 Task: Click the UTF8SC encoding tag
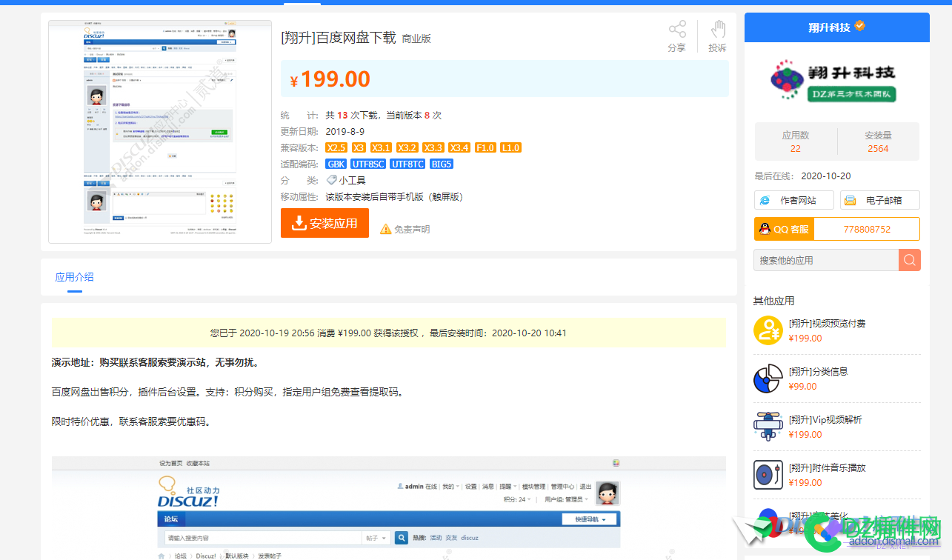(x=368, y=164)
